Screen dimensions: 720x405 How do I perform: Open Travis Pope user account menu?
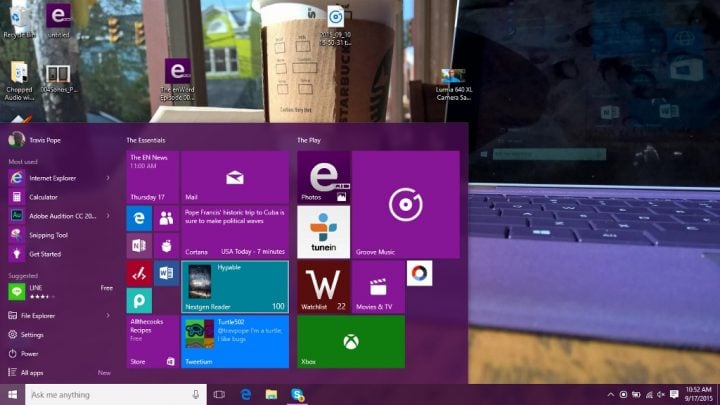tap(34, 140)
